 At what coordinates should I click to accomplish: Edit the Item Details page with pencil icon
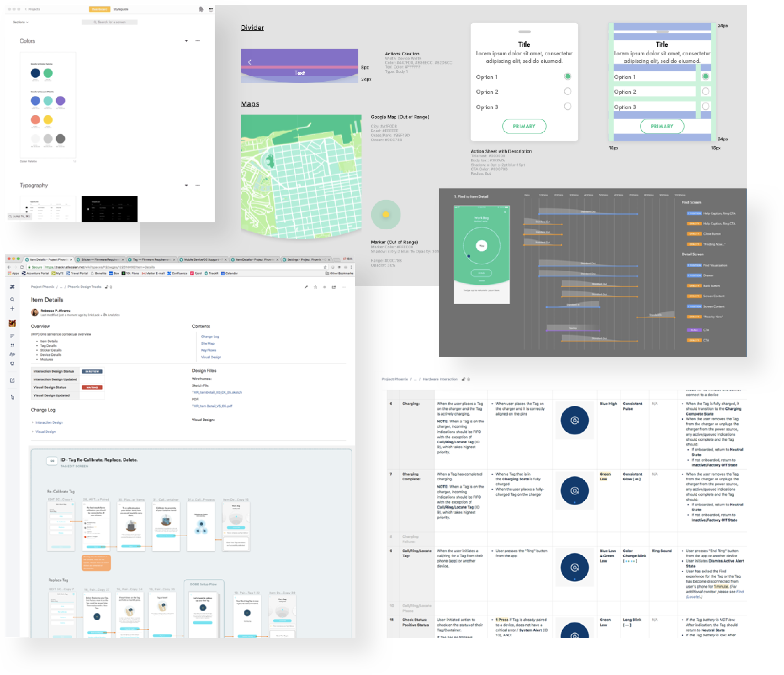pyautogui.click(x=306, y=287)
